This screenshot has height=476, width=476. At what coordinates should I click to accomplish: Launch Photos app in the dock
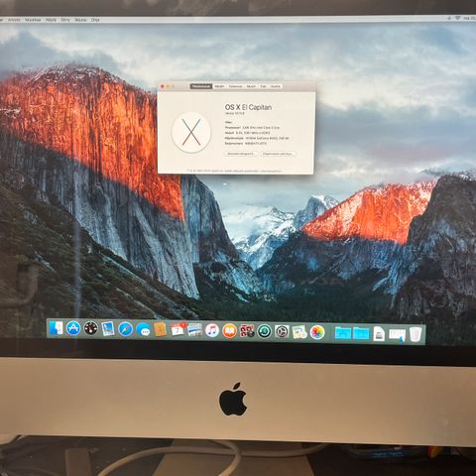[317, 332]
